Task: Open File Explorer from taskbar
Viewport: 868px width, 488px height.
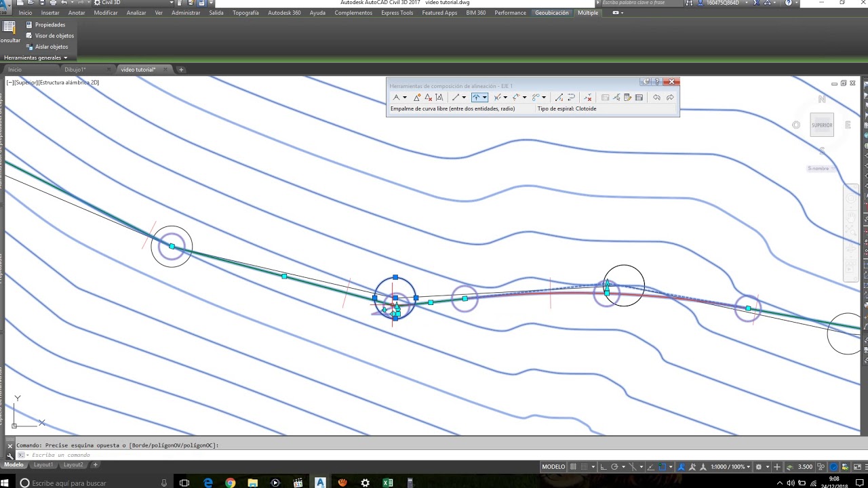Action: click(x=252, y=483)
